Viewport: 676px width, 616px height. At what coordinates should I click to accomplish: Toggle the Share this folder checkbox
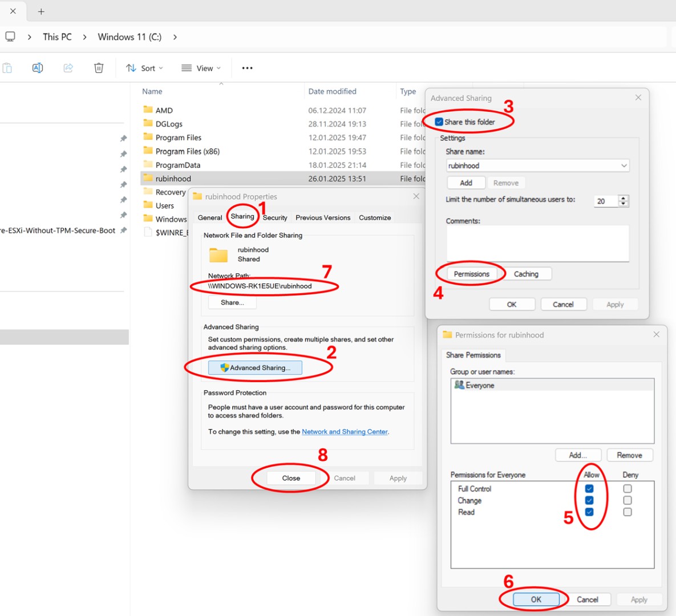pos(439,122)
